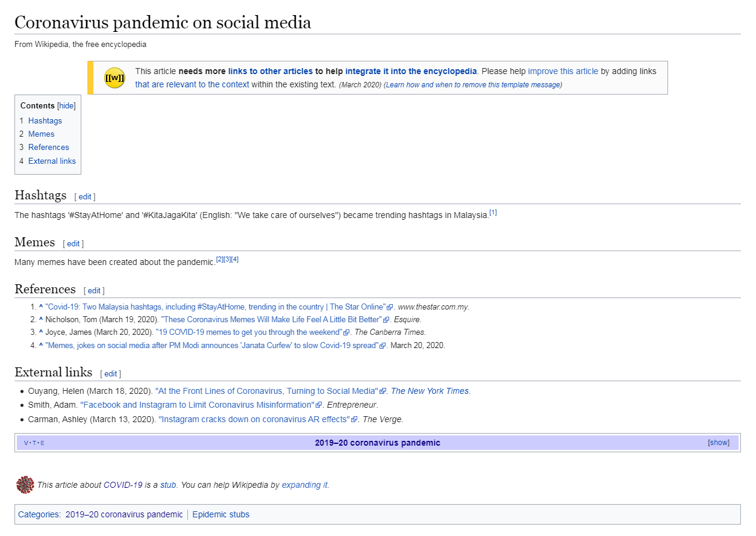Click external-link icon after 'Turning to Social Media'
Image resolution: width=756 pixels, height=536 pixels.
click(383, 392)
